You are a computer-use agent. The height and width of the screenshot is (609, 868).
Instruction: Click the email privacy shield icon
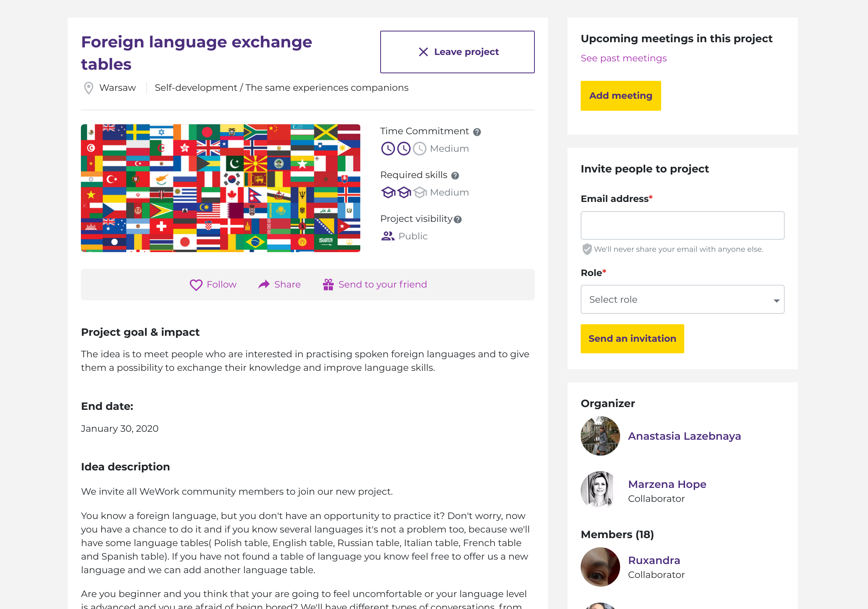click(587, 249)
